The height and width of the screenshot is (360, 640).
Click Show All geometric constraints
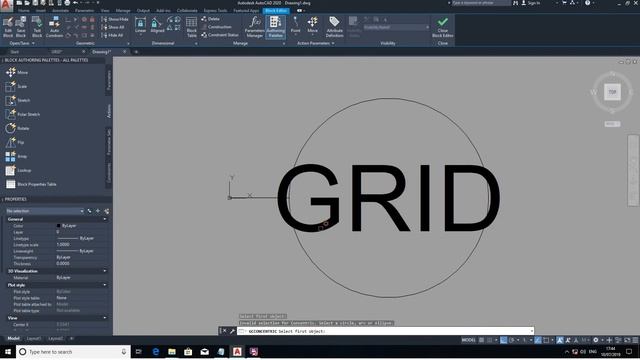pos(113,27)
